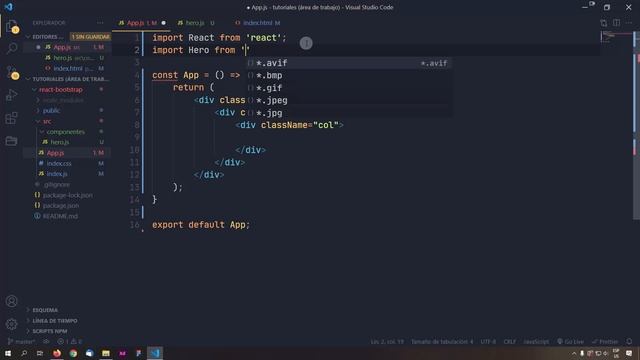This screenshot has width=640, height=360.
Task: Open Task View on the taskbar
Action: click(40, 353)
